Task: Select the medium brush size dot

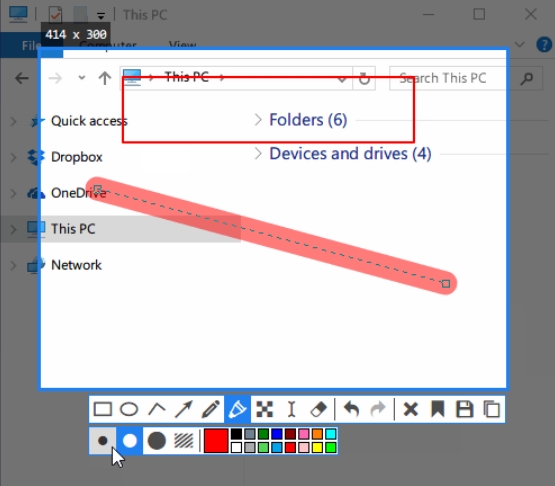Action: pos(130,441)
